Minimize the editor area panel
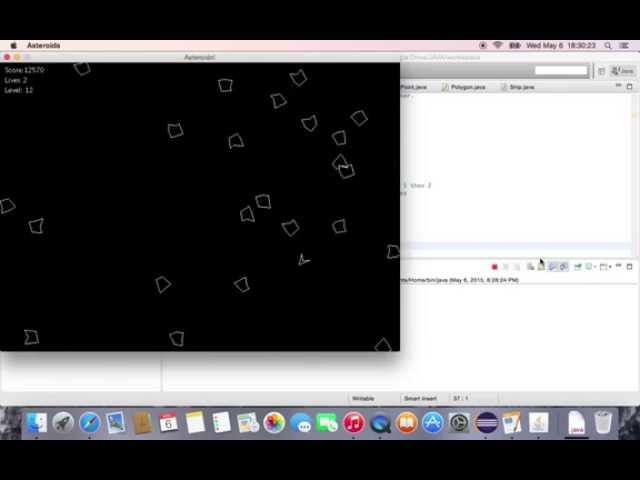The width and height of the screenshot is (640, 480). pos(619,86)
